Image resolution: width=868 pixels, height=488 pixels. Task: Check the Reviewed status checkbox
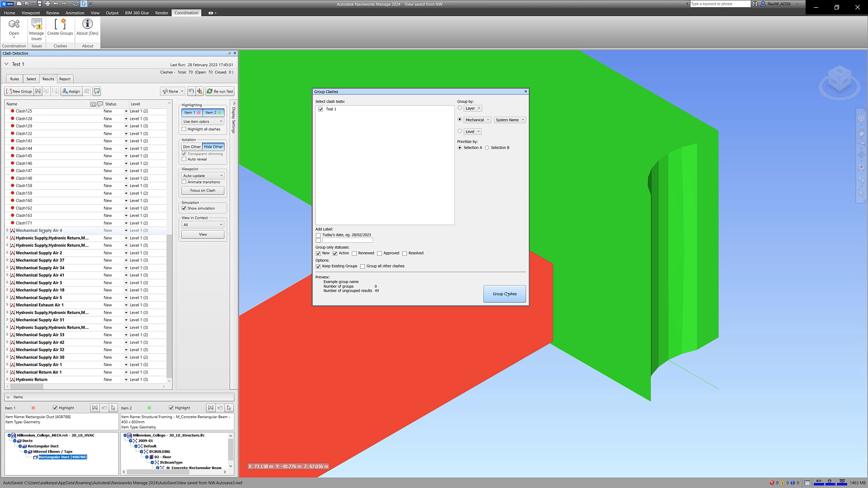tap(354, 253)
